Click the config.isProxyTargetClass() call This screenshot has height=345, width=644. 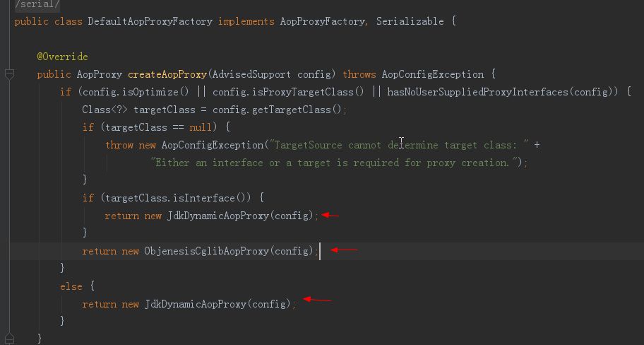pyautogui.click(x=288, y=92)
